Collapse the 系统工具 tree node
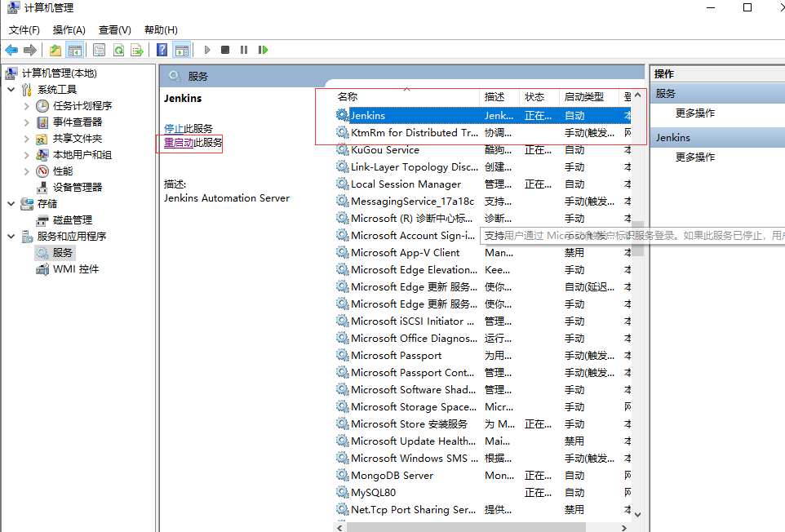The image size is (785, 532). [x=11, y=90]
